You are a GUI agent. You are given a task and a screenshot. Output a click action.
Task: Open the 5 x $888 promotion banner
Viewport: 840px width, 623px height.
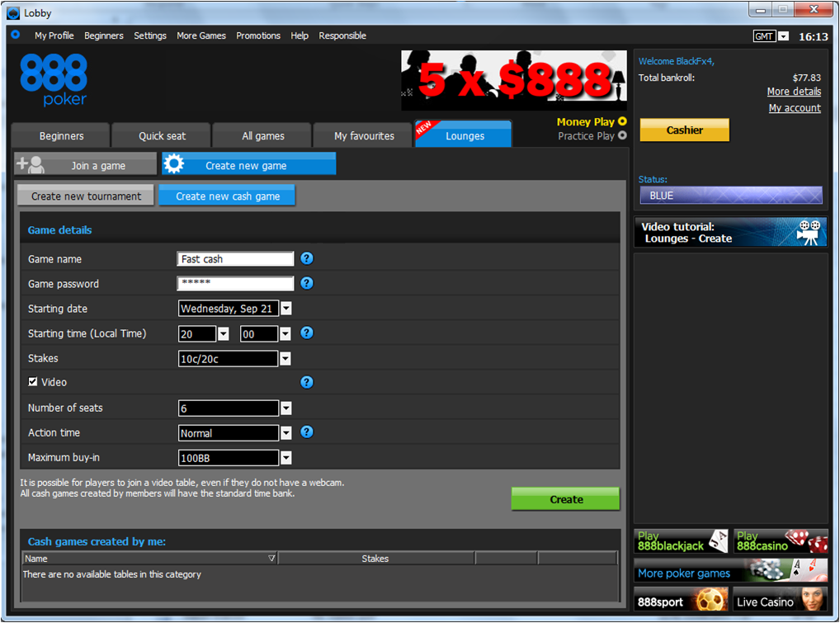click(514, 80)
